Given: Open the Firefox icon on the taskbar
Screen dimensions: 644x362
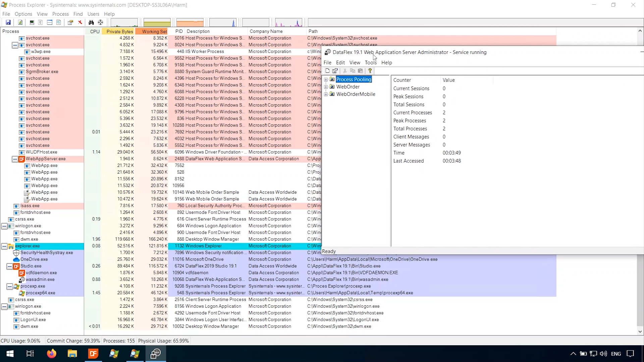Looking at the screenshot, I should click(x=51, y=354).
